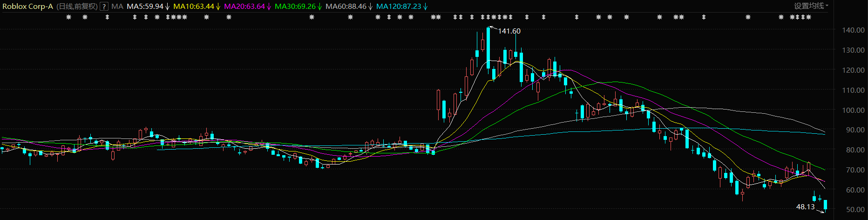Select the white MA5:59.94 legend
868x220 pixels.
pyautogui.click(x=148, y=7)
